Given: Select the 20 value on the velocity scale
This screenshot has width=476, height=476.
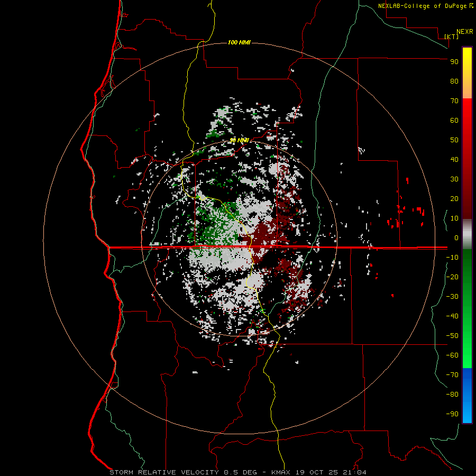Looking at the screenshot, I should pyautogui.click(x=454, y=198).
